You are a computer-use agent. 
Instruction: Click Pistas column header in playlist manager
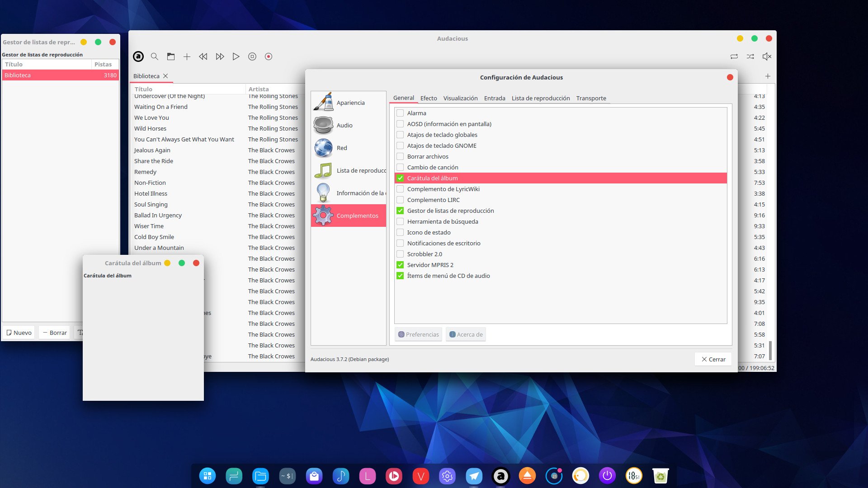coord(105,64)
